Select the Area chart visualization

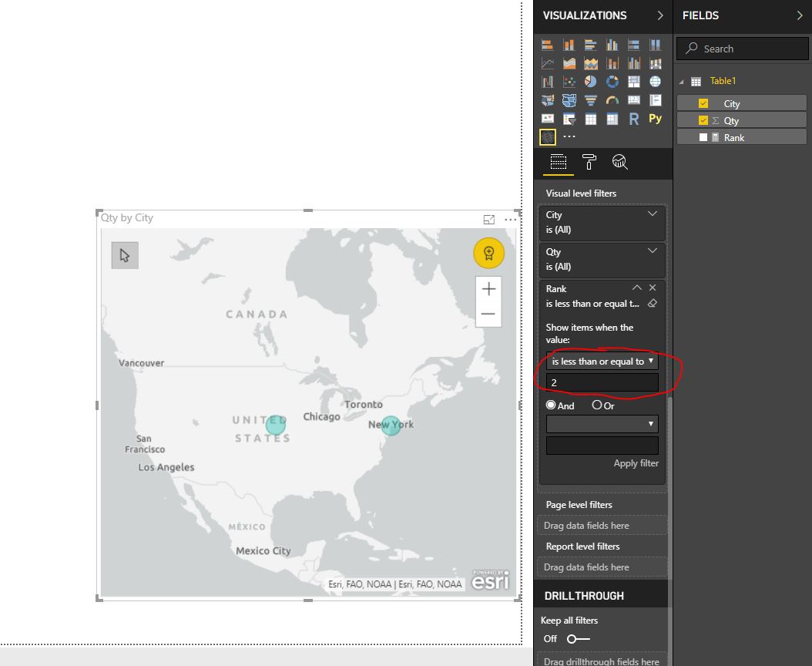569,63
